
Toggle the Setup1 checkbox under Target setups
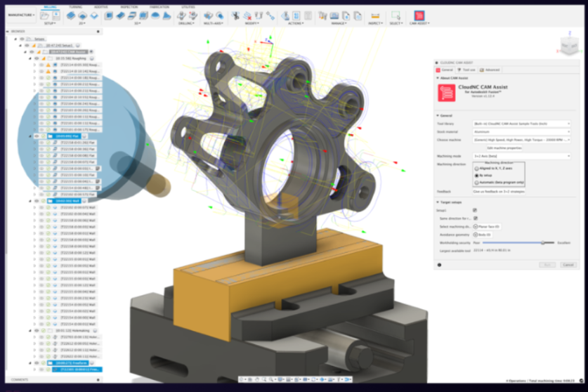point(475,210)
